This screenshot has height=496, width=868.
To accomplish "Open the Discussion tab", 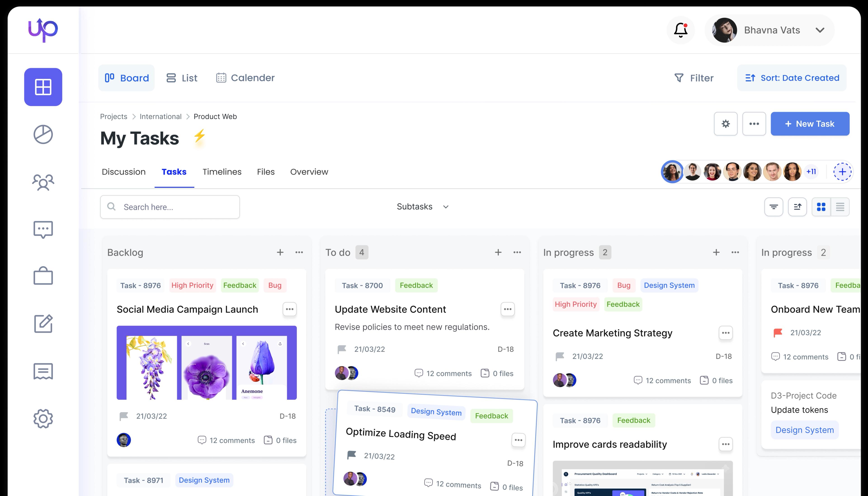I will coord(124,172).
